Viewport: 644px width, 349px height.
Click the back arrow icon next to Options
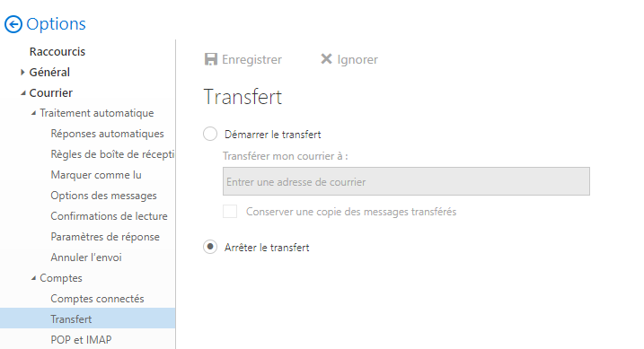[13, 24]
